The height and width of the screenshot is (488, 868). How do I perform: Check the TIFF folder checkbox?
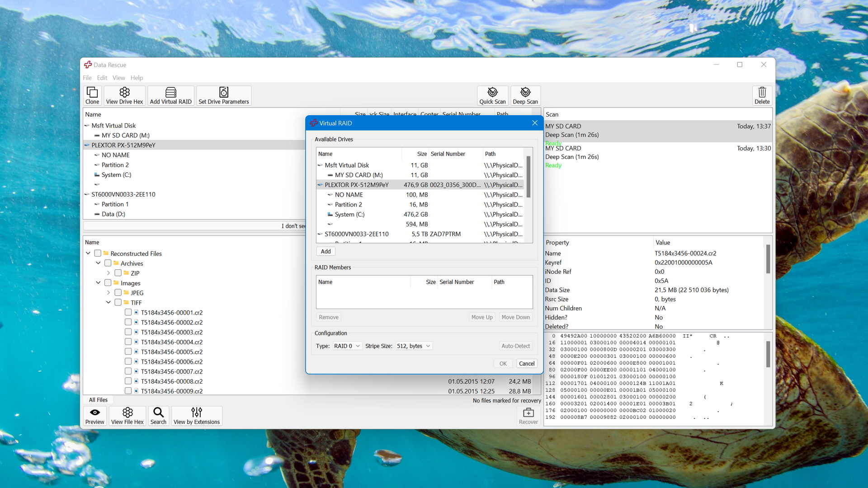tap(118, 302)
